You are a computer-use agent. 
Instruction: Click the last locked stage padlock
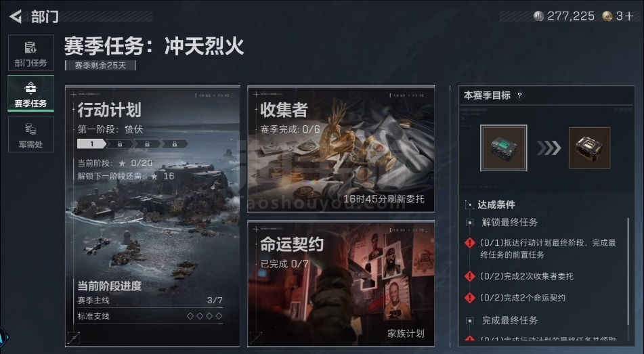[x=175, y=143]
